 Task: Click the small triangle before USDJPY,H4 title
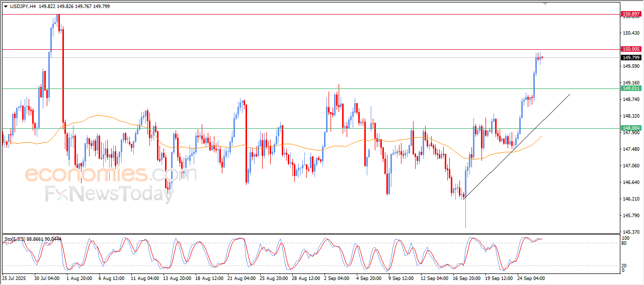(6, 7)
